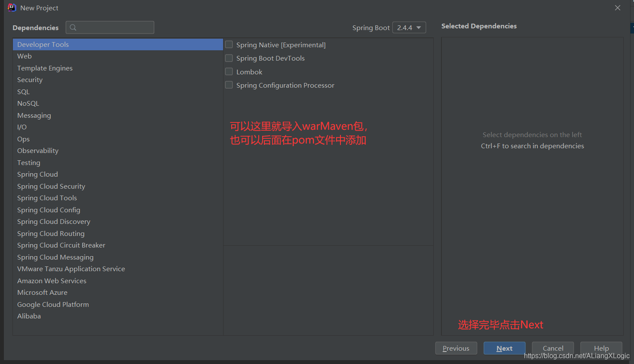The height and width of the screenshot is (364, 634).
Task: Select the Microsoft Azure category
Action: [x=118, y=293]
